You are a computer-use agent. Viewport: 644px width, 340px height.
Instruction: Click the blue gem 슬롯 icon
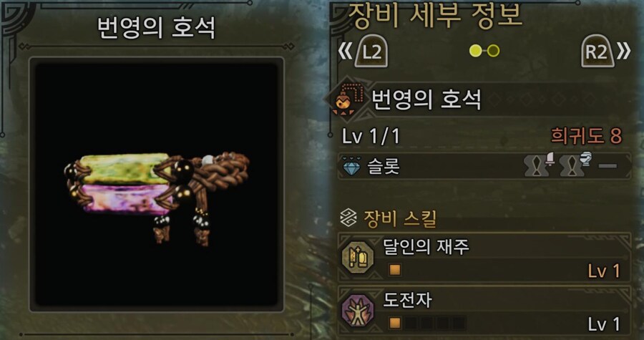pyautogui.click(x=351, y=167)
